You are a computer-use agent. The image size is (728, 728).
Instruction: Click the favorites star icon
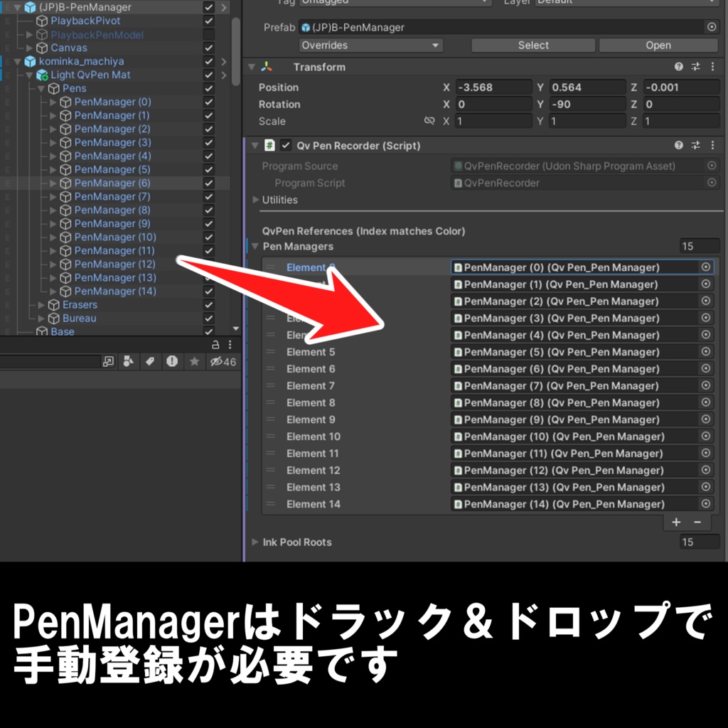[195, 361]
